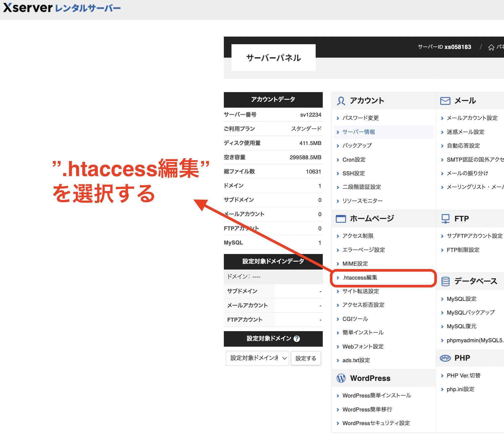
Task: Open WordPressセキュリティ設定 link
Action: (376, 423)
